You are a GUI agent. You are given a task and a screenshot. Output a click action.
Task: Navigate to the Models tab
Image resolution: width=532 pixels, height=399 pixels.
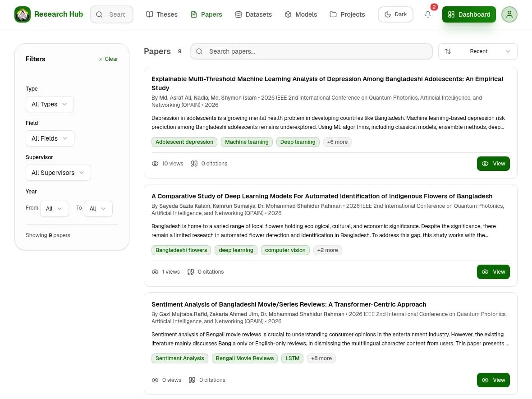[x=301, y=14]
